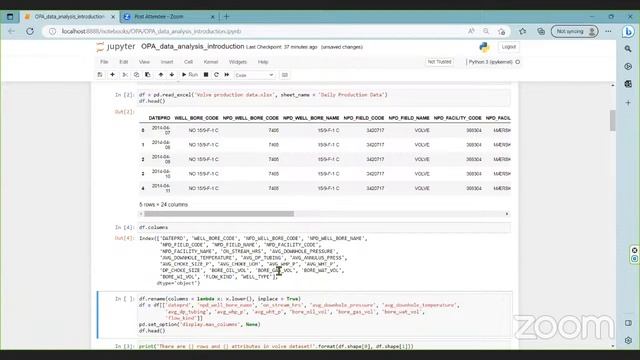The width and height of the screenshot is (640, 360).
Task: Save notebook with the save and checkpoint icon
Action: [x=100, y=75]
